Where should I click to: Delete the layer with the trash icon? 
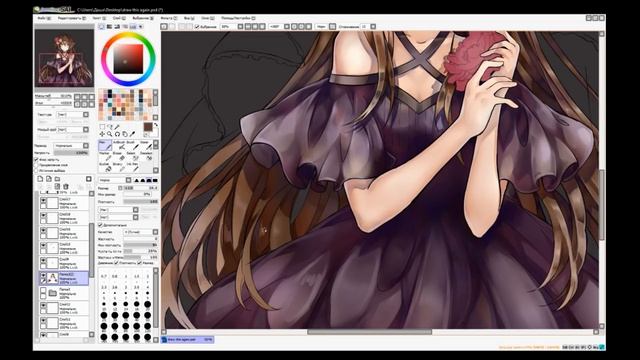(66, 187)
